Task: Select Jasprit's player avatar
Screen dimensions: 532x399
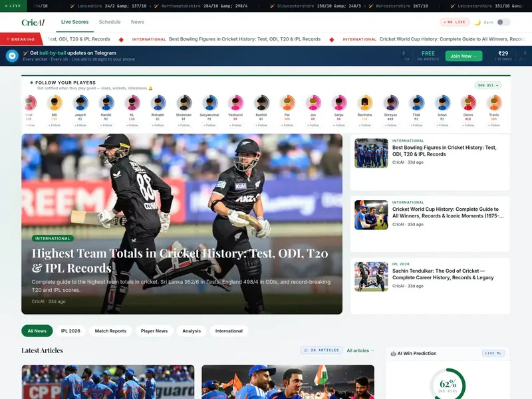Action: click(x=80, y=103)
